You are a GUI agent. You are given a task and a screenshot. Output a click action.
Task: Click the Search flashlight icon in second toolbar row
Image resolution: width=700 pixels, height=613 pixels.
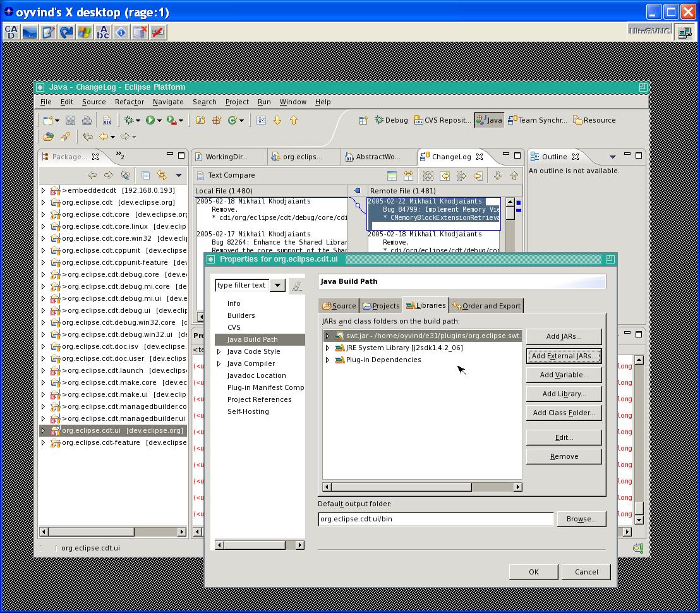pyautogui.click(x=65, y=137)
